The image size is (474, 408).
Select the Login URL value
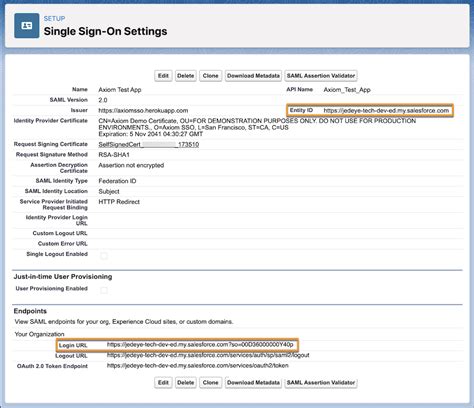point(200,345)
